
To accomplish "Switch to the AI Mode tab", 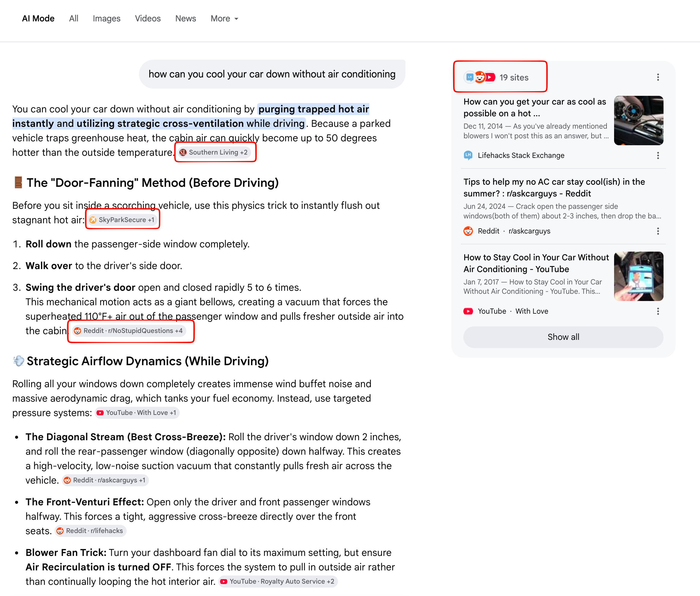I will (x=38, y=19).
